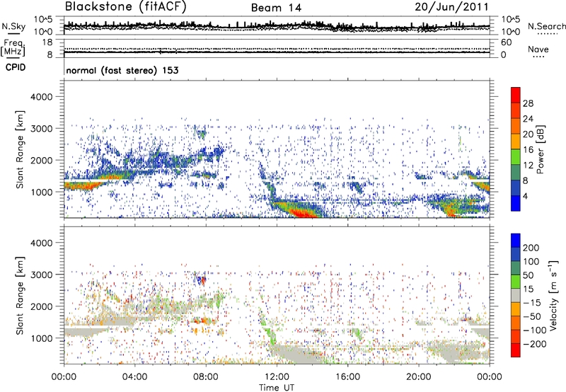This screenshot has width=566, height=392.
Task: Click the "−50" tick on Velocity colorbar
Action: pyautogui.click(x=532, y=316)
